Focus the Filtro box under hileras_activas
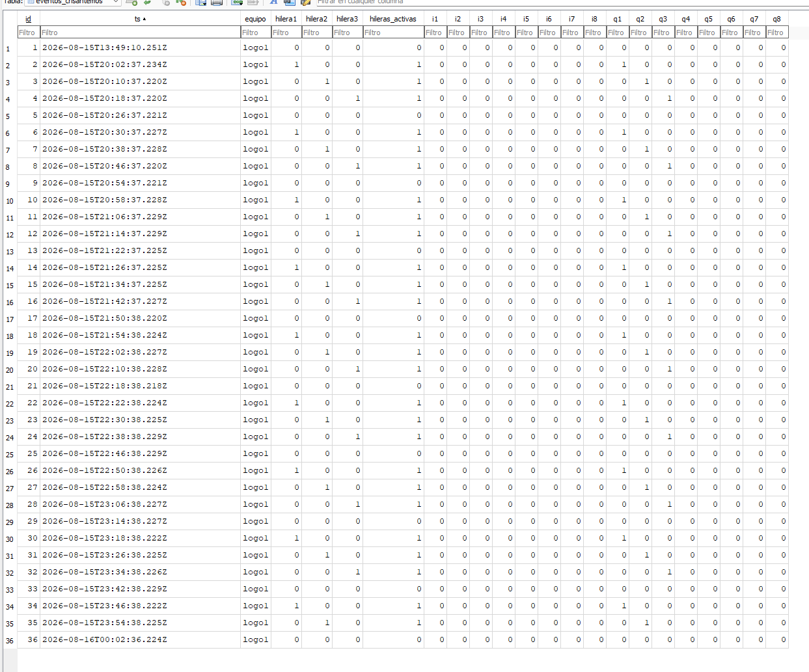Image resolution: width=809 pixels, height=672 pixels. 393,32
